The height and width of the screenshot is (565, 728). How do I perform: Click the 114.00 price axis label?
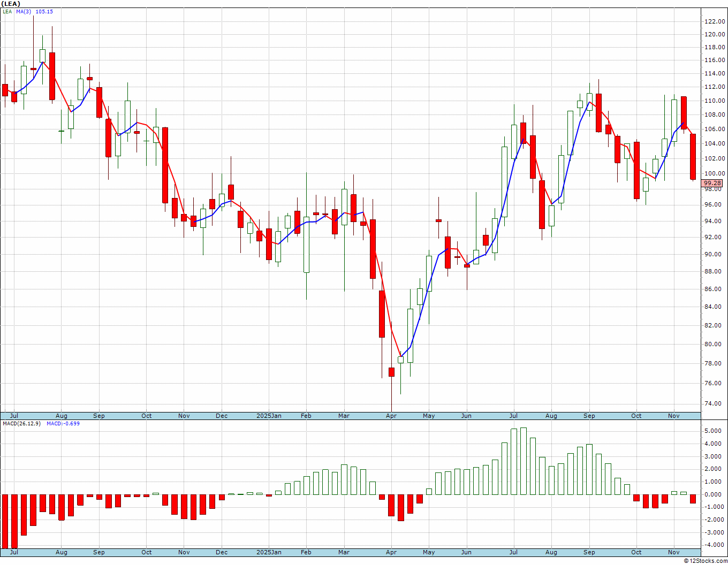[x=715, y=73]
